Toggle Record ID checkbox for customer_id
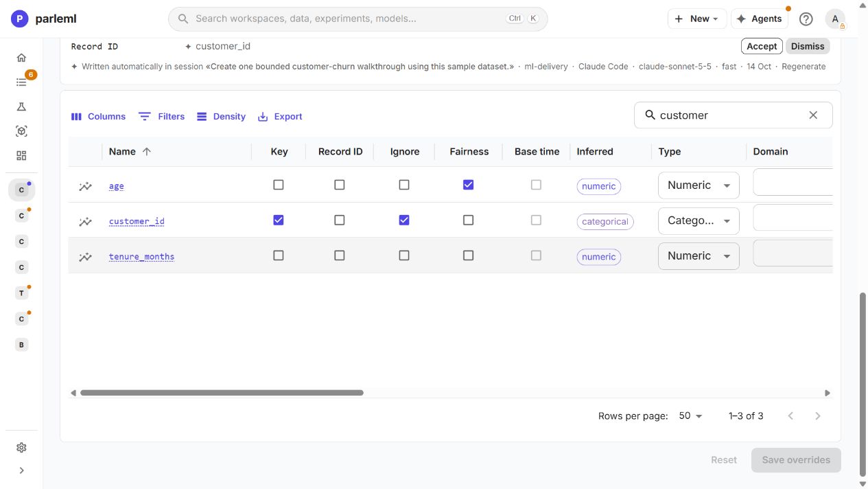 point(339,220)
